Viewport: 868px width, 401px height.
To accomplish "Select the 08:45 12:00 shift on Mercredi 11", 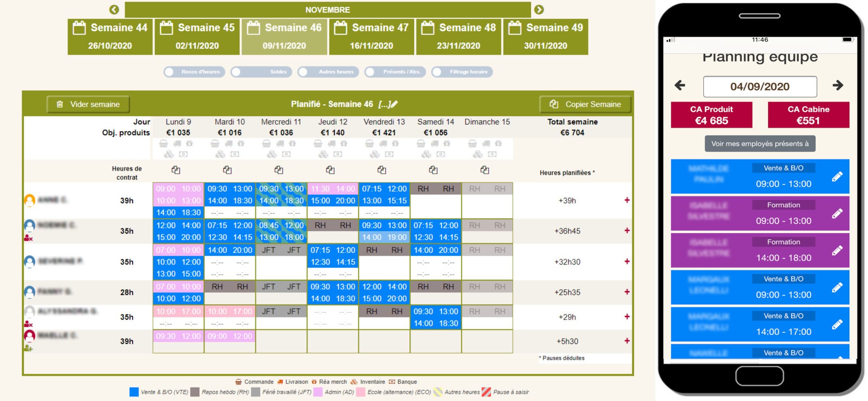I will 281,225.
